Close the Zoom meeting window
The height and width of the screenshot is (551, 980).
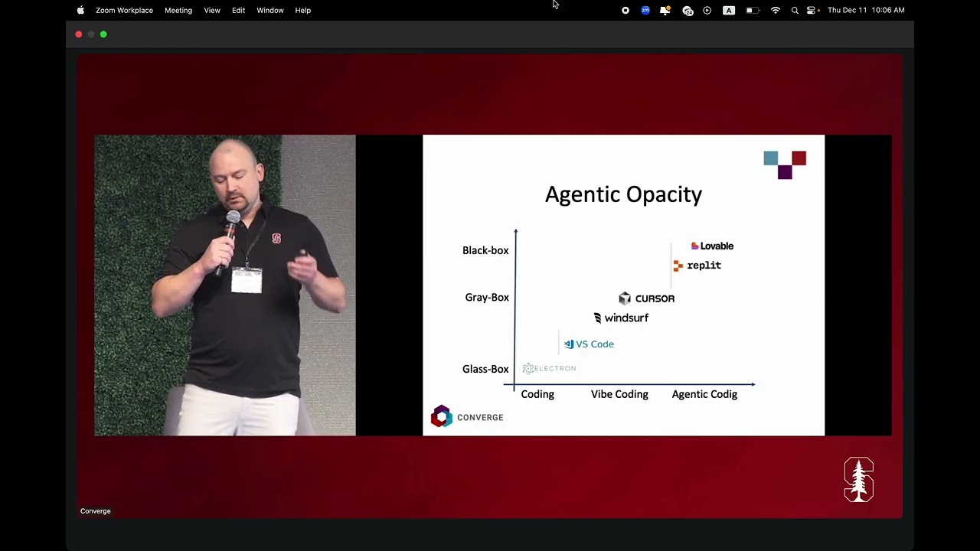tap(79, 34)
